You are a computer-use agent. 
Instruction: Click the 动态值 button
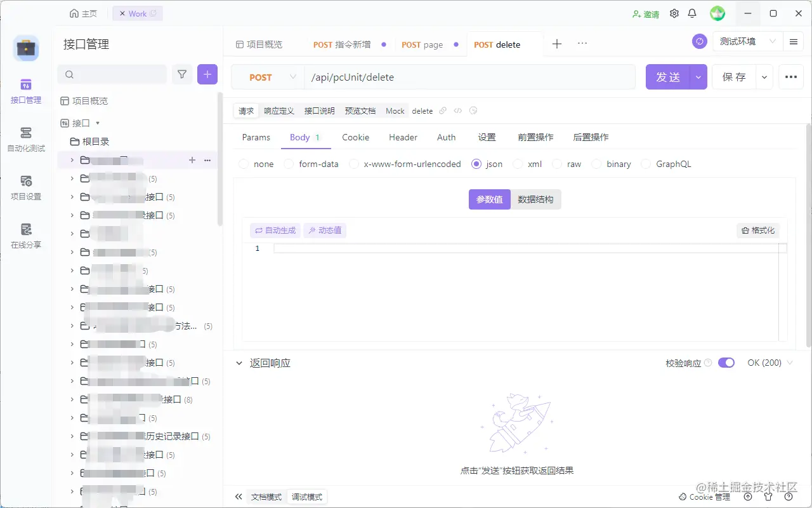tap(325, 231)
